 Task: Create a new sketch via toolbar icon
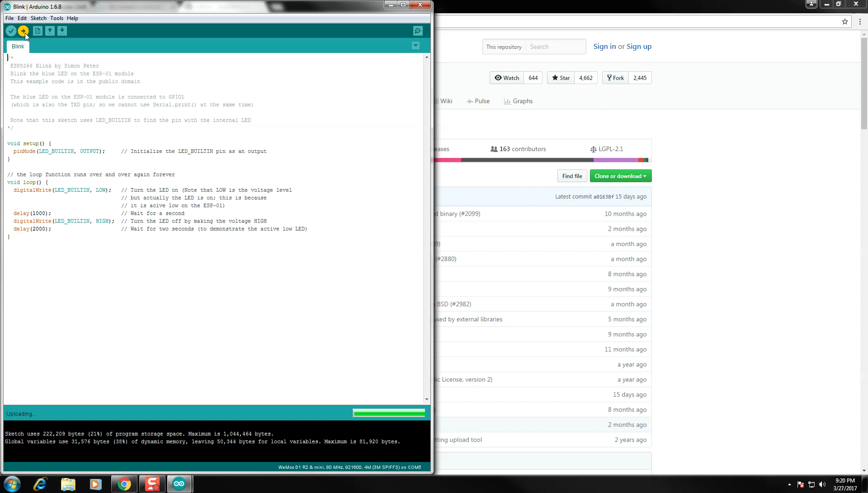tap(38, 31)
